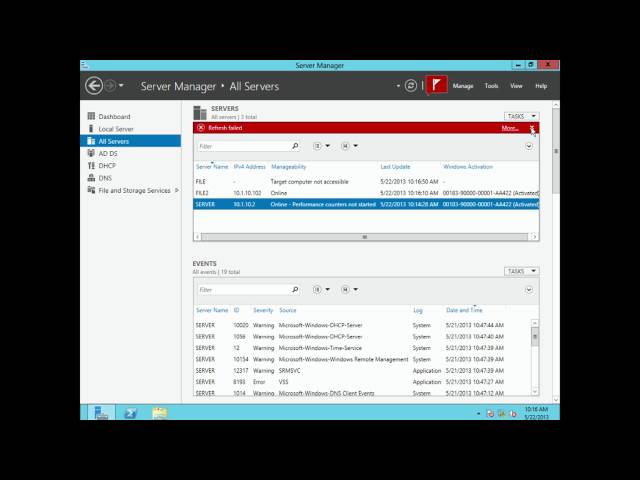
Task: Click the Events list vertical scrollbar thumb
Action: 535,337
